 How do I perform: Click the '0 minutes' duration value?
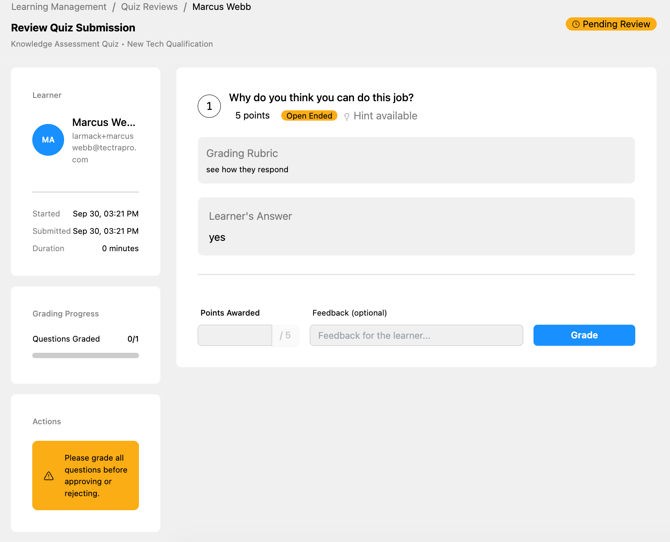click(120, 248)
